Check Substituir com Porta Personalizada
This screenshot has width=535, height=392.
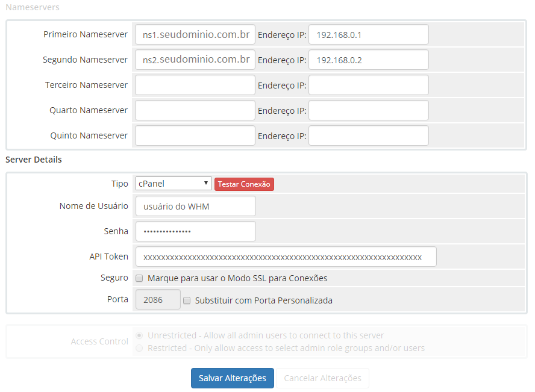coord(187,300)
